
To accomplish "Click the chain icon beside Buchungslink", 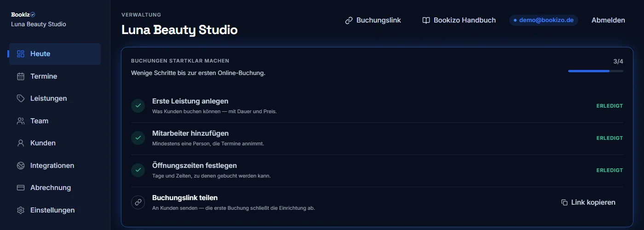I will pyautogui.click(x=349, y=20).
